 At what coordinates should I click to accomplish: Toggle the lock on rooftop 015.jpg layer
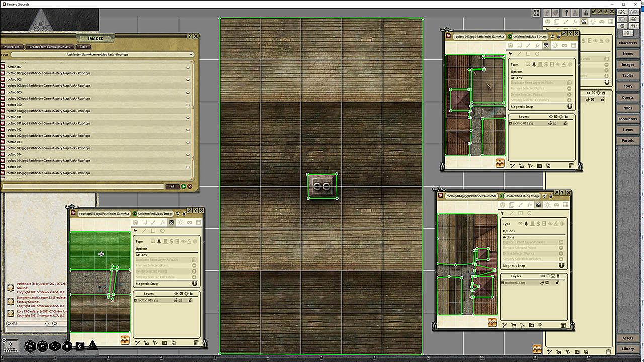click(191, 300)
